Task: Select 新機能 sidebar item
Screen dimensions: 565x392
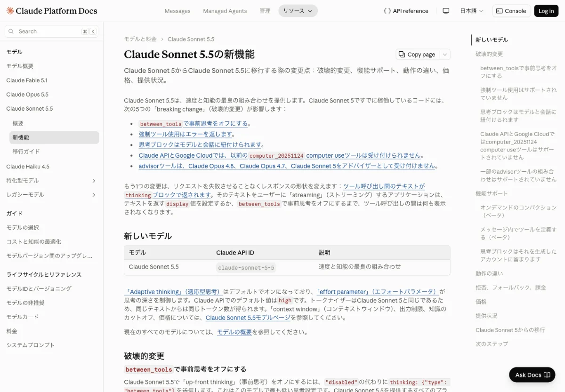Action: pos(54,137)
